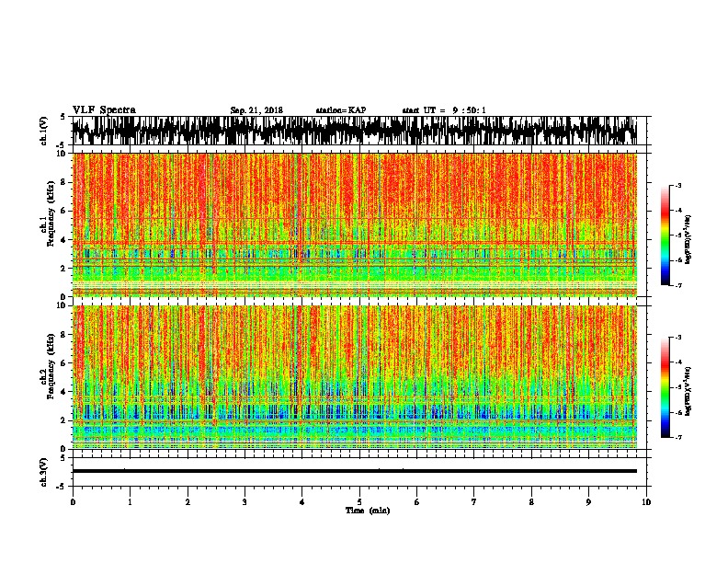Click the '-3' label on ch.2 color scale

click(678, 338)
